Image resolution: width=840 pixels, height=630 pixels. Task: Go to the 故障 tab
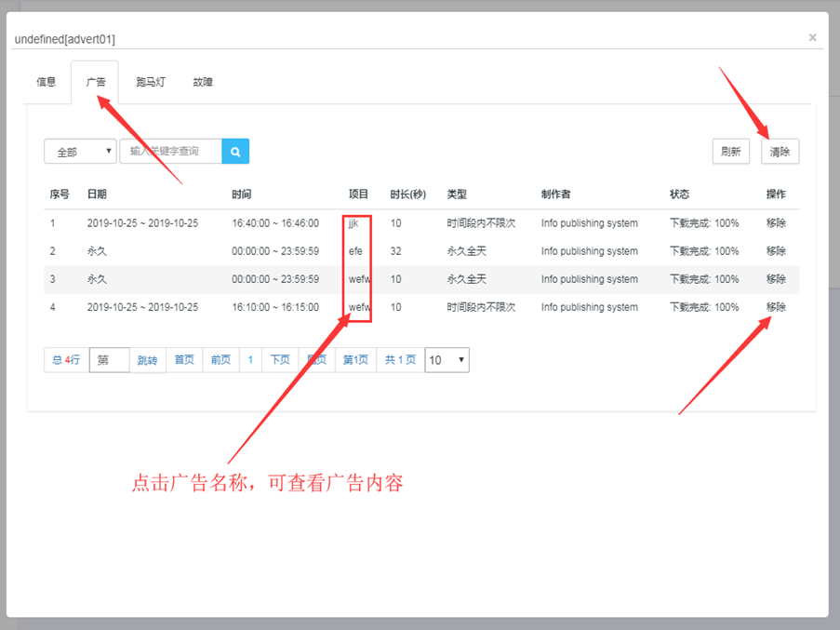203,82
